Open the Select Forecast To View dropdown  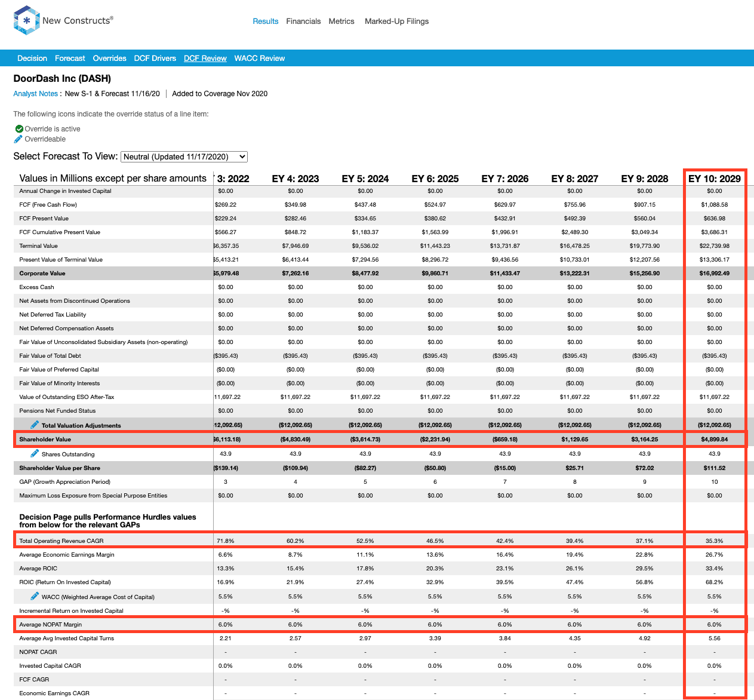point(184,156)
